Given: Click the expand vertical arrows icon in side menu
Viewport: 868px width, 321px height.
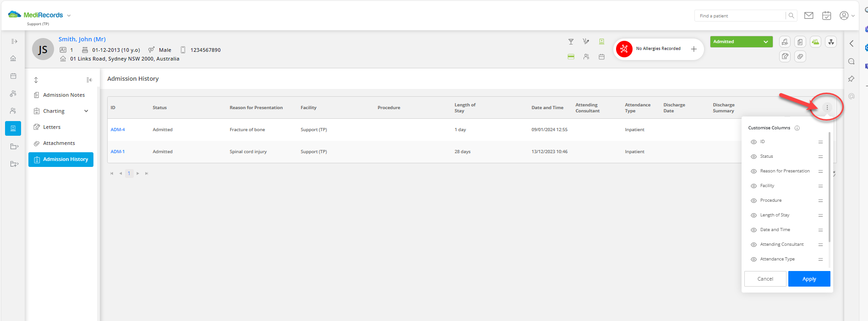Looking at the screenshot, I should [36, 80].
